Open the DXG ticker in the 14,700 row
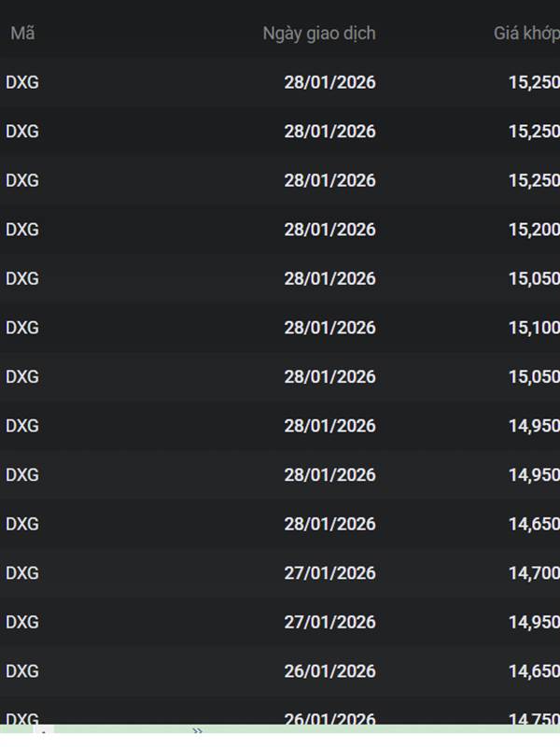This screenshot has height=747, width=560. pyautogui.click(x=22, y=573)
